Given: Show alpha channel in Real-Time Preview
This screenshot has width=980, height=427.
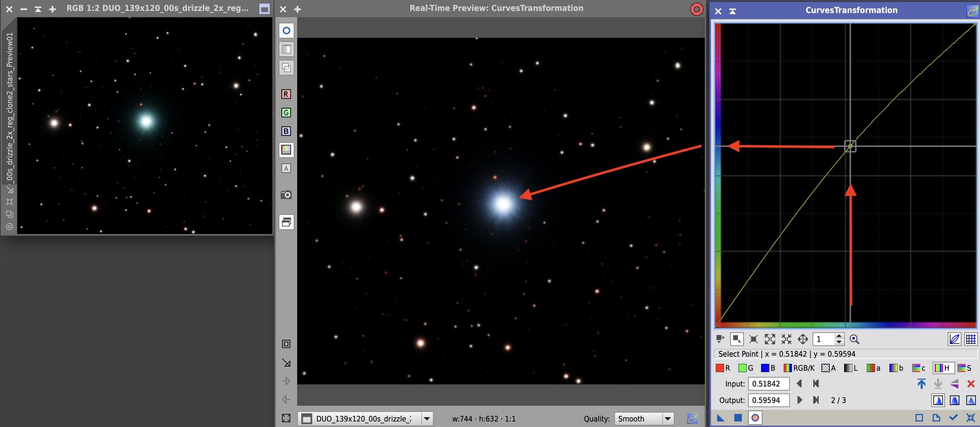Looking at the screenshot, I should tap(286, 168).
